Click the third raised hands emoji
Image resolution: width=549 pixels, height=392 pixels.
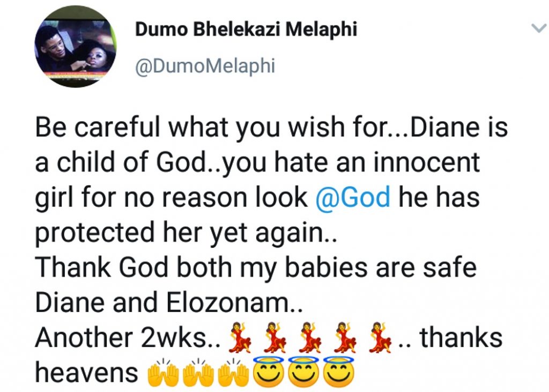click(x=233, y=372)
